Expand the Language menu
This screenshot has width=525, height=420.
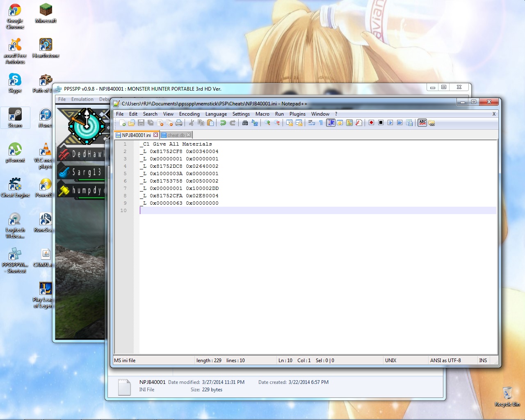pos(216,114)
